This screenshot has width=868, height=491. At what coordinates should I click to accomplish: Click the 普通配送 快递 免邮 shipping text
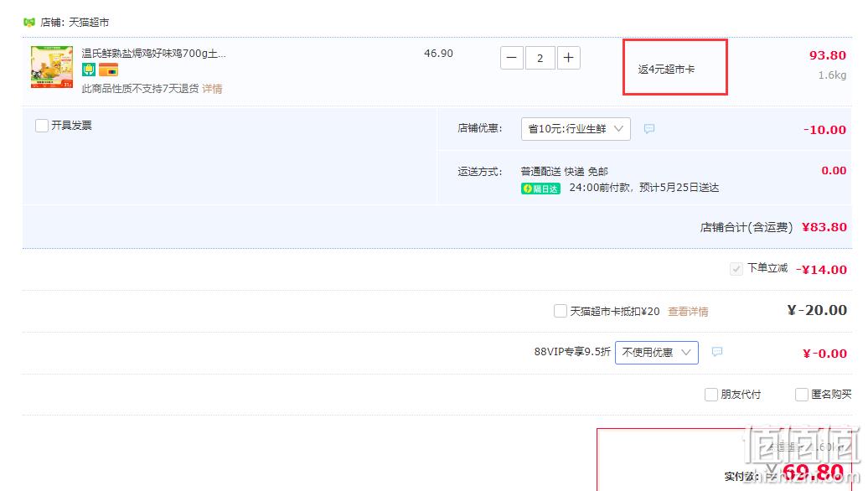(565, 172)
